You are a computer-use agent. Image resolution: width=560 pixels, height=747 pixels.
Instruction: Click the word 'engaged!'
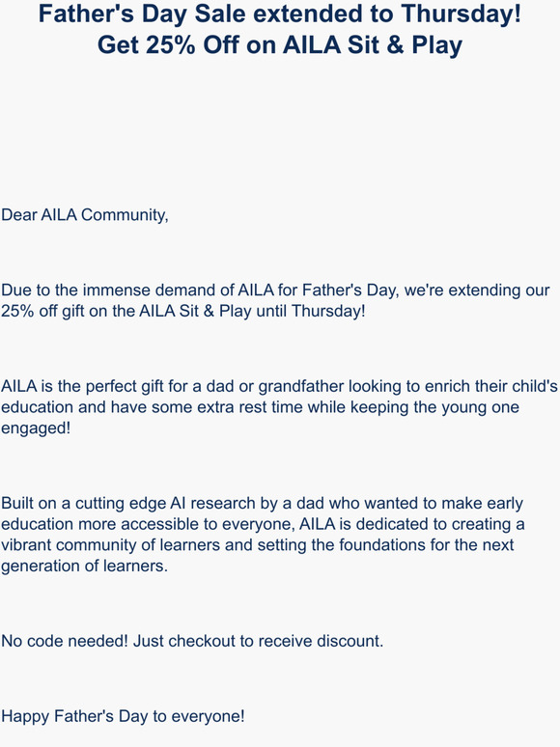pos(36,429)
